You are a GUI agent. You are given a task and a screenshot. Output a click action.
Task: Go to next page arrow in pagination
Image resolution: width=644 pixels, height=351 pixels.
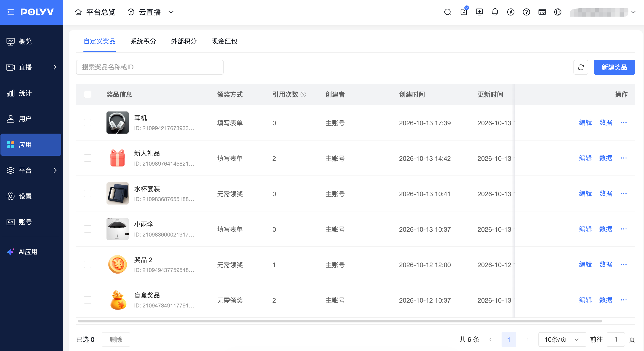(x=527, y=339)
